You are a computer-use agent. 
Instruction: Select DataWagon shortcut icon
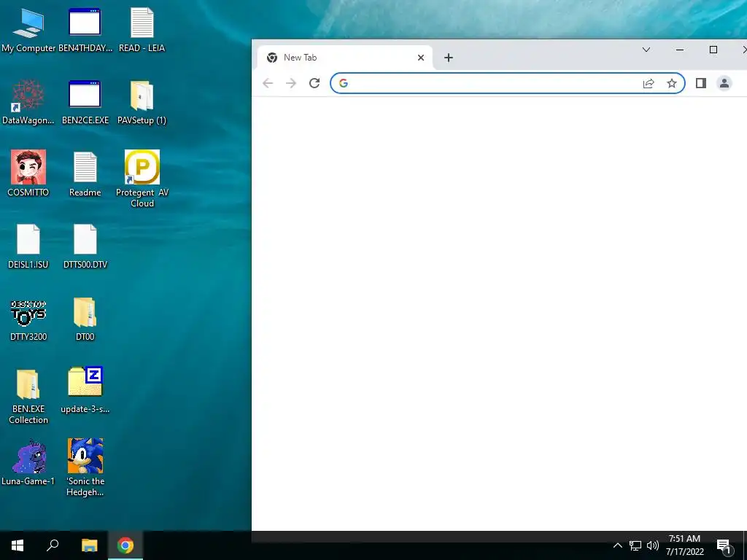click(x=28, y=102)
